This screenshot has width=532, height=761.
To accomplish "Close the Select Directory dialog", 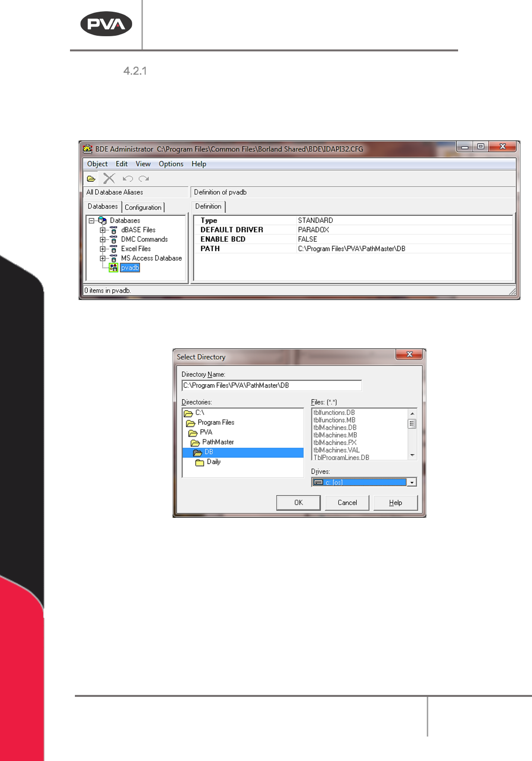I will 410,354.
